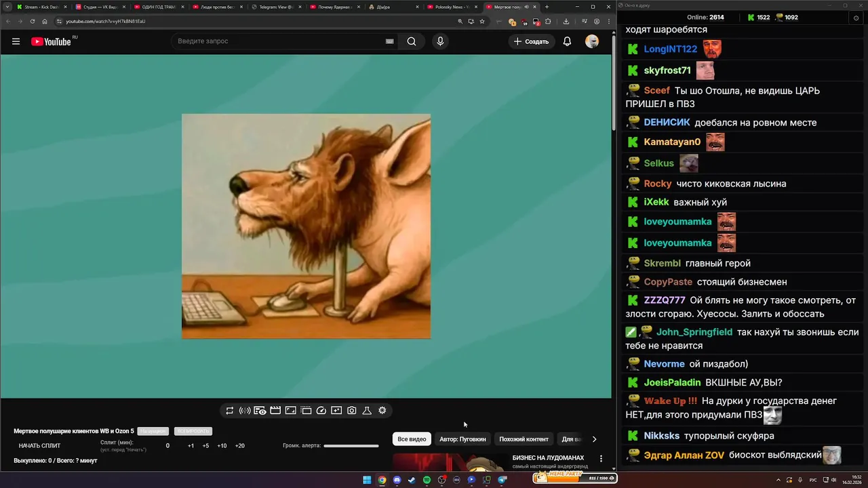Click username CopyPaste in chat
Image resolution: width=868 pixels, height=488 pixels.
click(668, 282)
